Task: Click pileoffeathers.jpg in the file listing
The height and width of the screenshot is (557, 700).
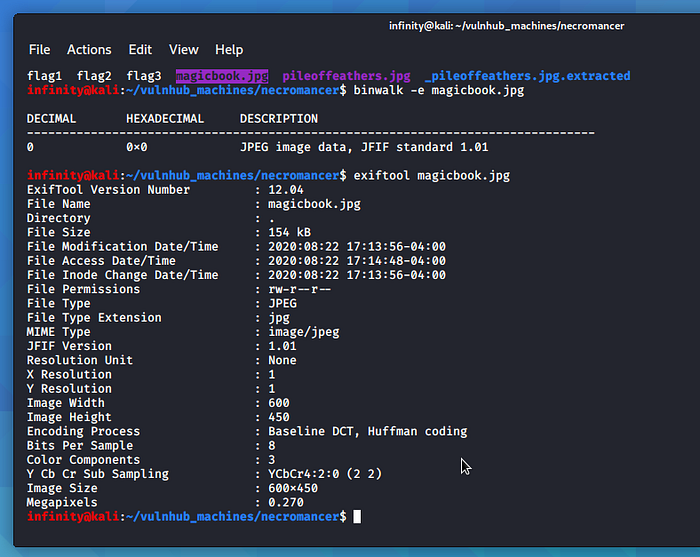Action: coord(346,76)
